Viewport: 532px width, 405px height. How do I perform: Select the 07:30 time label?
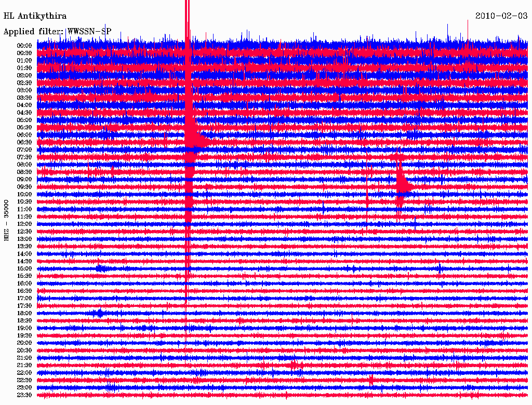[x=24, y=157]
